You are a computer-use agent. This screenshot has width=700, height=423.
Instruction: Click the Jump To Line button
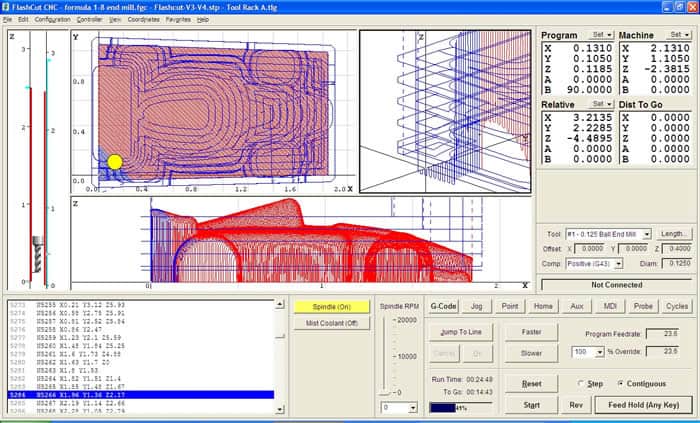click(x=461, y=332)
